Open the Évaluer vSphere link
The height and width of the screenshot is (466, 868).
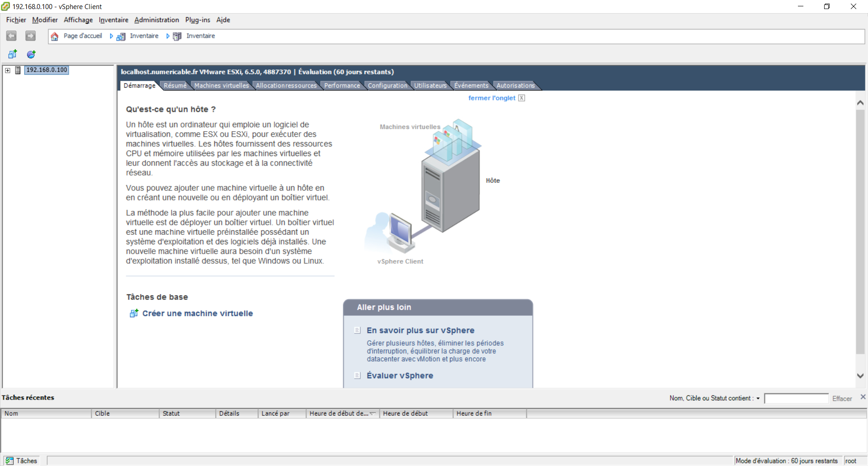click(x=400, y=376)
